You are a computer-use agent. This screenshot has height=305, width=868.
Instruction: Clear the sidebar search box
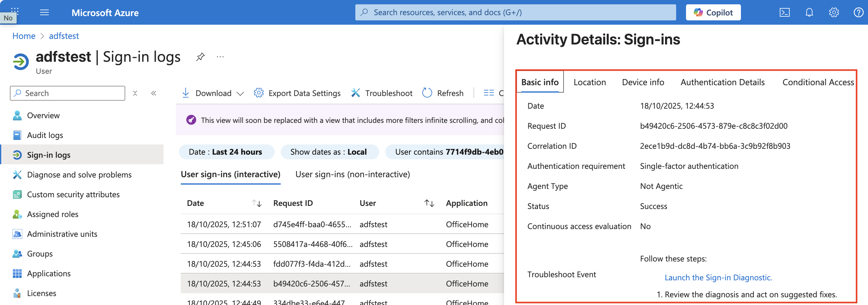pos(135,93)
